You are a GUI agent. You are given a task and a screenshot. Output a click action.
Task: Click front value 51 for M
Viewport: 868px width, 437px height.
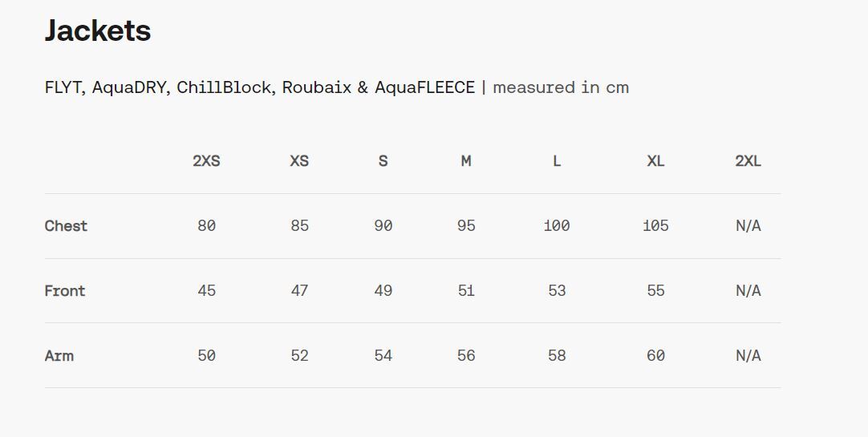pos(466,291)
